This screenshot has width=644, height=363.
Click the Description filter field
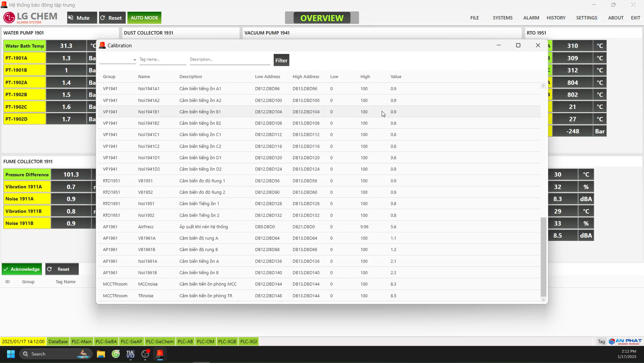(x=230, y=60)
